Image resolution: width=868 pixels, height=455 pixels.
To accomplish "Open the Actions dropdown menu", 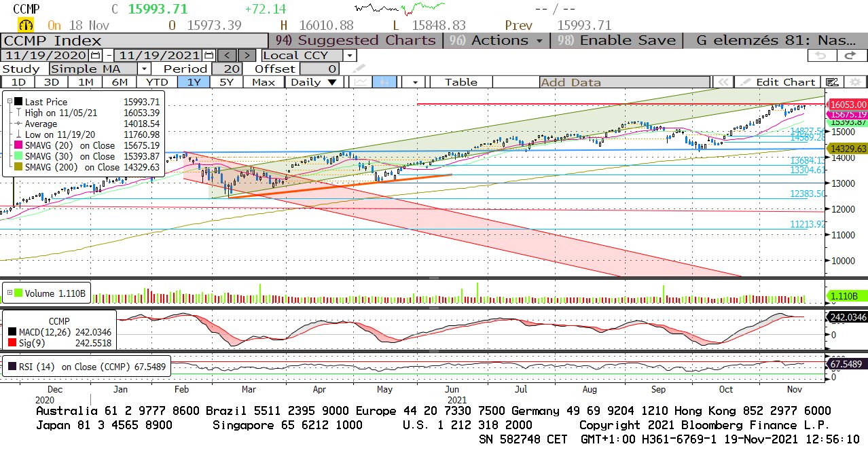I will click(497, 40).
